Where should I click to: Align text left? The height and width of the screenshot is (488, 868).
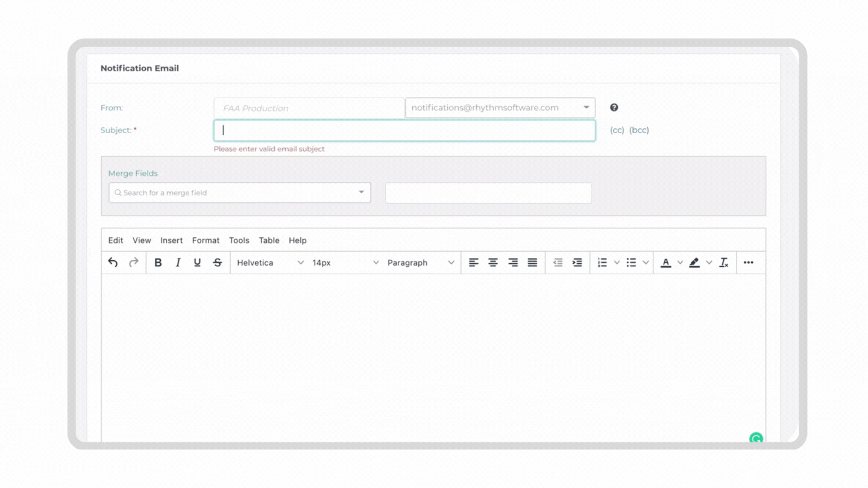[474, 263]
